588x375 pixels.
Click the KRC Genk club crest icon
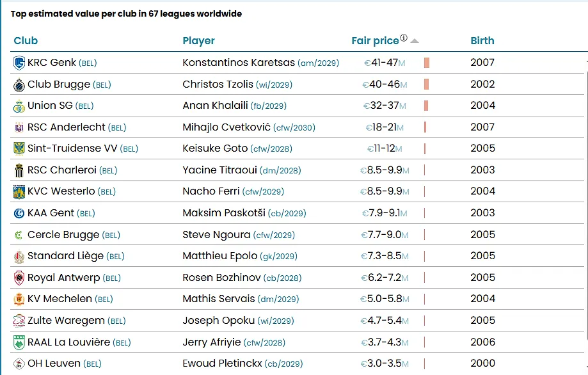point(19,63)
